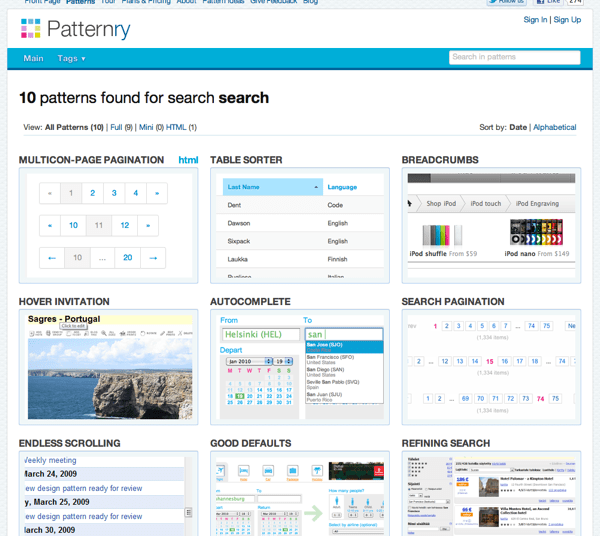Filter view to Full patterns

116,127
